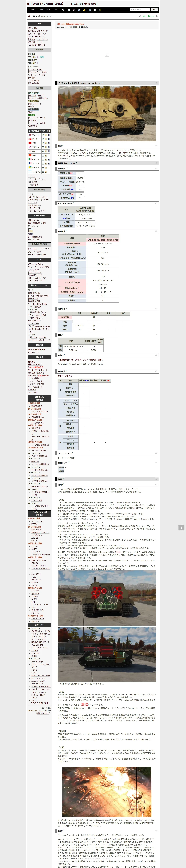This screenshot has width=186, height=868.
Task: Click the home icon in the breadcrumb
Action: pyautogui.click(x=29, y=16)
